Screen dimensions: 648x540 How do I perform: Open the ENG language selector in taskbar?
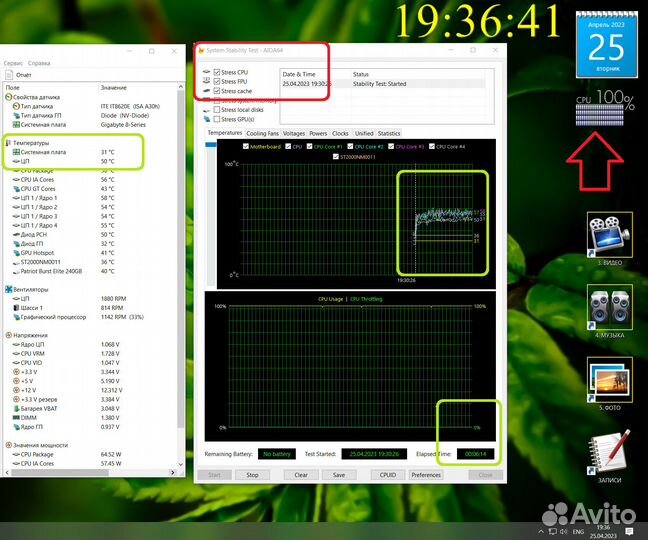(578, 531)
